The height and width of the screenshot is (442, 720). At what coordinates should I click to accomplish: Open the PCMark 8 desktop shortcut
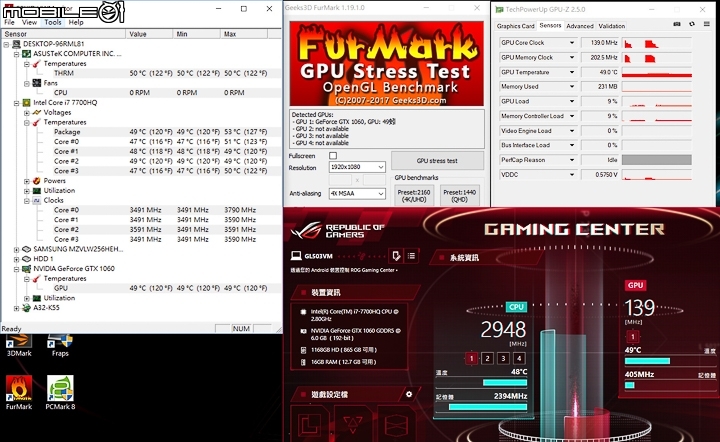click(x=60, y=392)
